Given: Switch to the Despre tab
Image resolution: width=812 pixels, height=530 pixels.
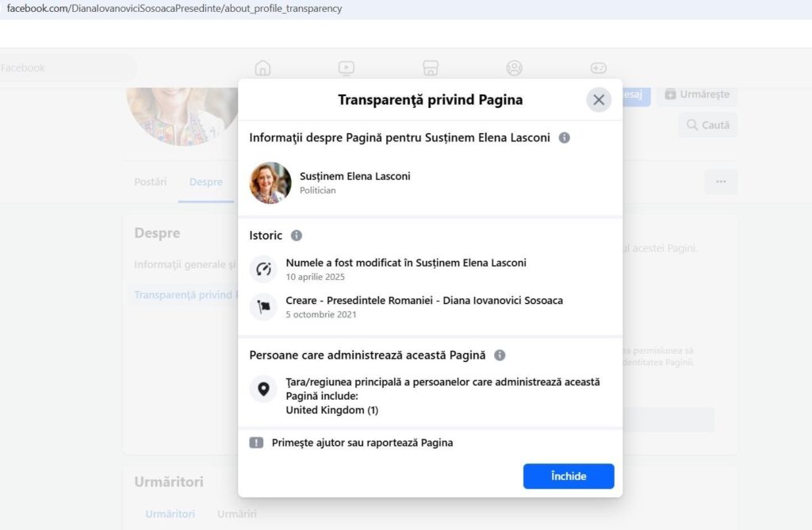Looking at the screenshot, I should [x=205, y=182].
